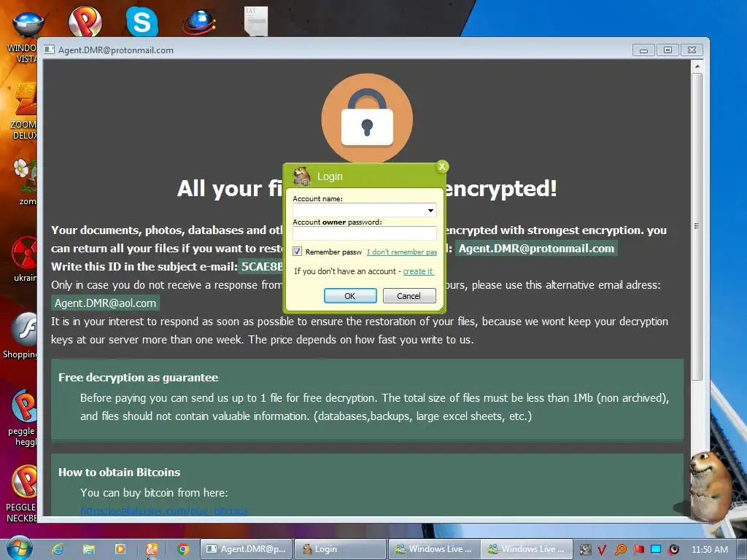747x560 pixels.
Task: Click Free decryption as guarantee heading
Action: coord(138,378)
